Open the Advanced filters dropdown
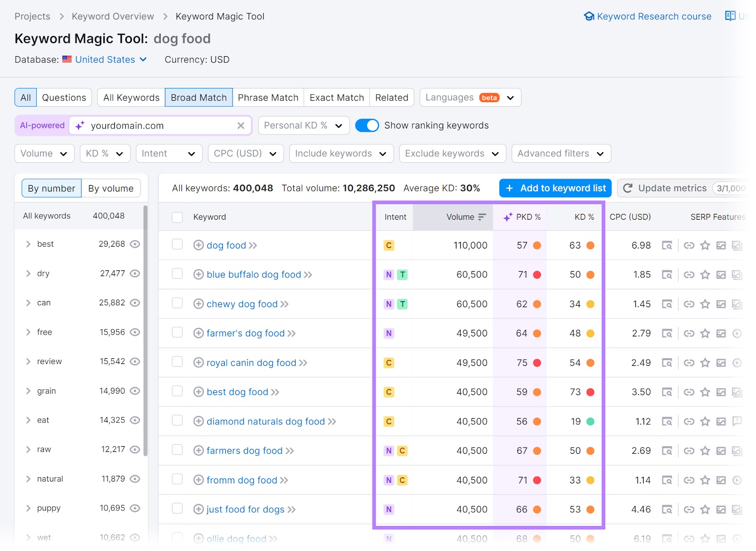The image size is (756, 551). point(560,153)
